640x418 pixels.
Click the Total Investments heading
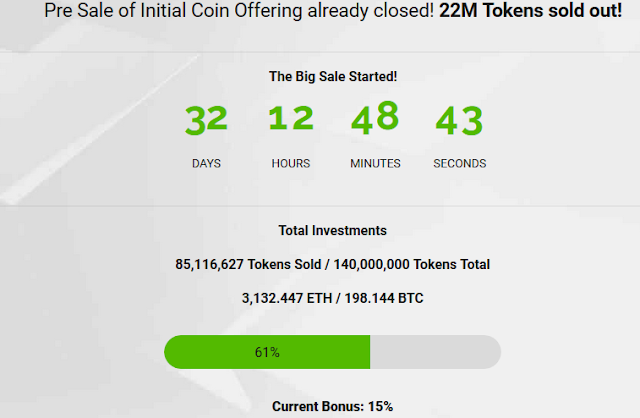[333, 231]
